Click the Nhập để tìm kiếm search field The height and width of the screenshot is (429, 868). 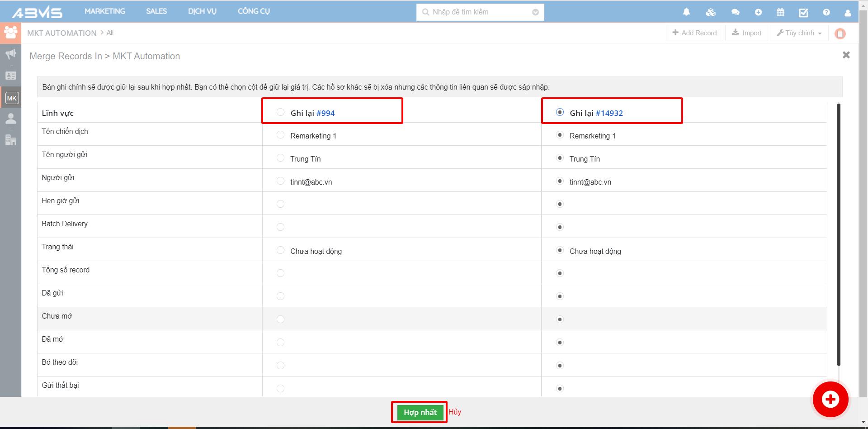coord(475,12)
